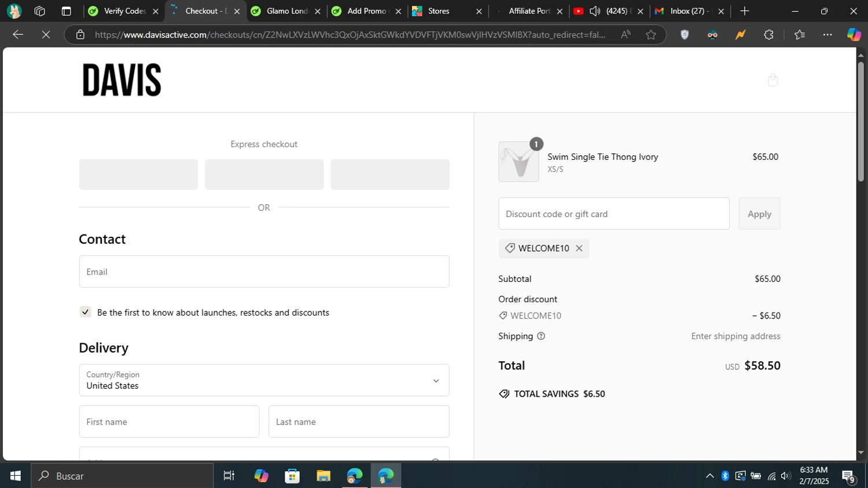Open the shopping bag cart icon

point(773,80)
